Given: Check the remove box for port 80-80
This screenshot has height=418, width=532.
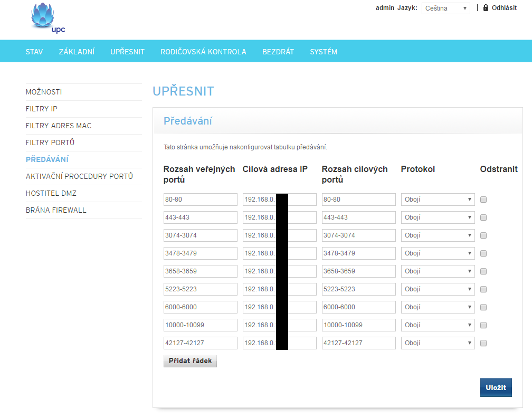Looking at the screenshot, I should click(x=483, y=199).
